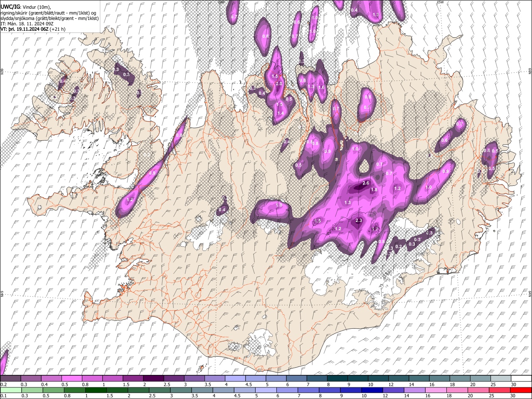Viewport: 532px width, 399px height.
Task: Click the '15W' longitude label at the top edge
Action: (440, 2)
